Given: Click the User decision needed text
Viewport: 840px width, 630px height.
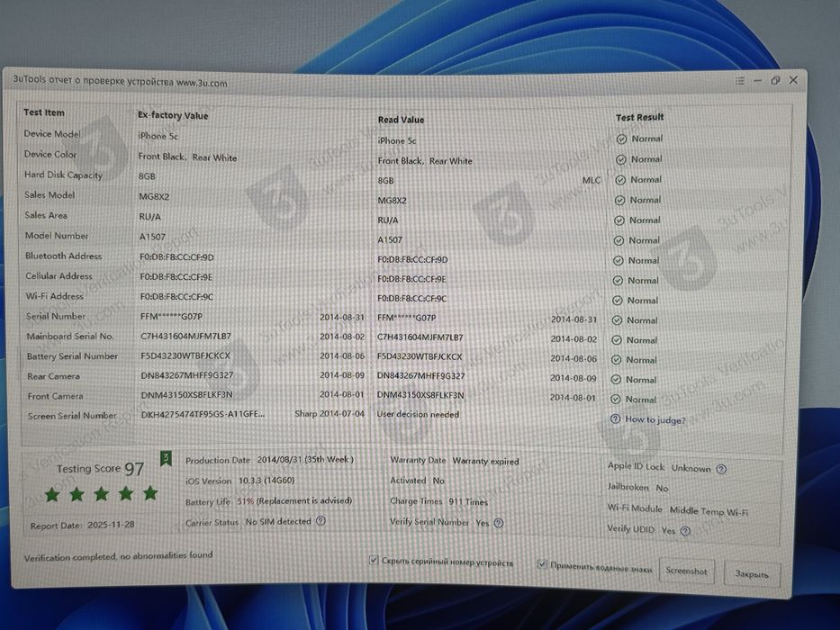Looking at the screenshot, I should tap(418, 414).
